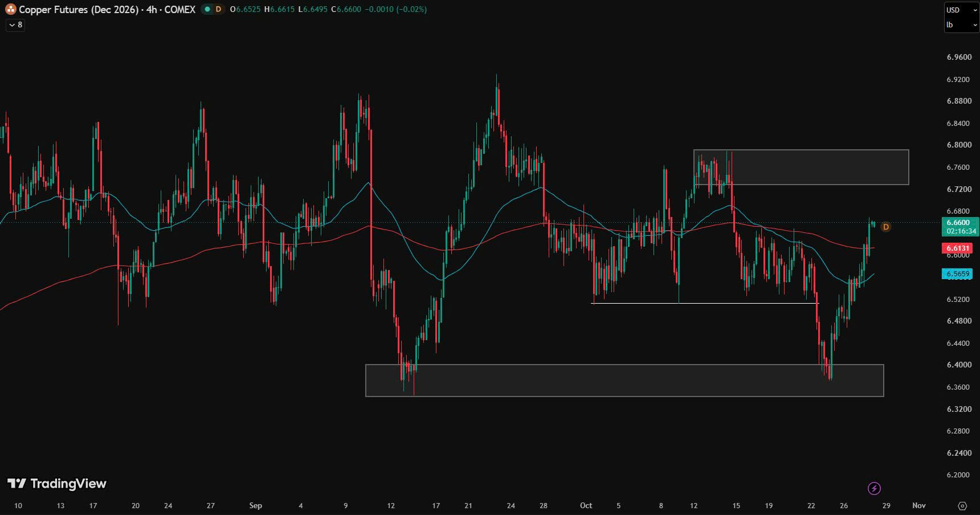Click the change value −0.0010 (−0.02%)
This screenshot has height=515, width=980.
(x=395, y=10)
